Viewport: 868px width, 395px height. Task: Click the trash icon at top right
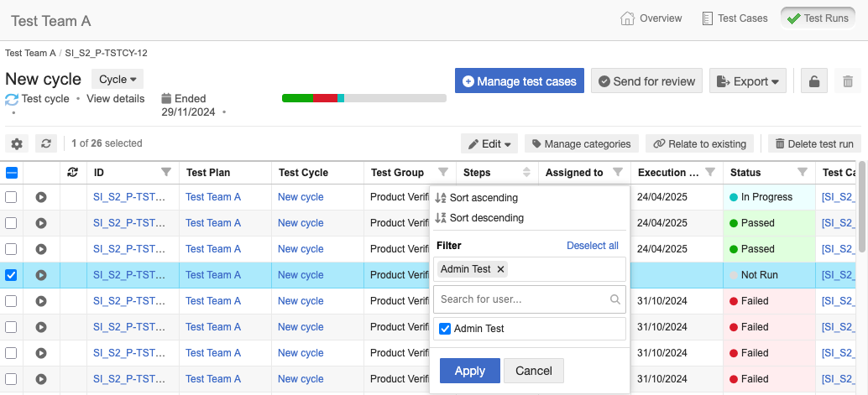point(848,81)
